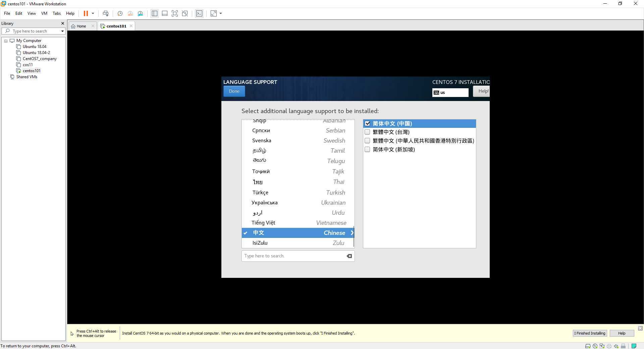The width and height of the screenshot is (644, 349).
Task: Select Thai in the language list
Action: coord(298,182)
